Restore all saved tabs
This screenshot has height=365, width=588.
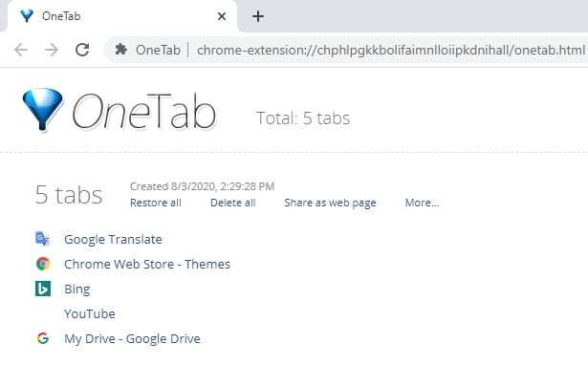[156, 203]
